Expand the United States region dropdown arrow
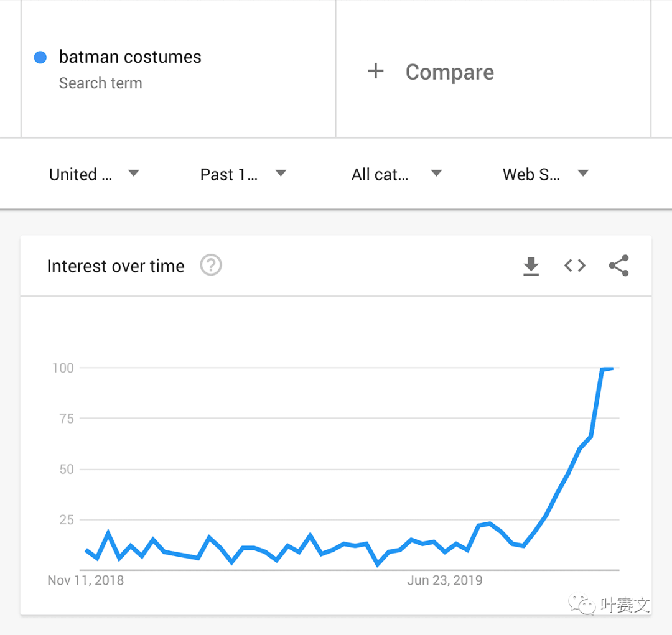672x635 pixels. [x=134, y=173]
